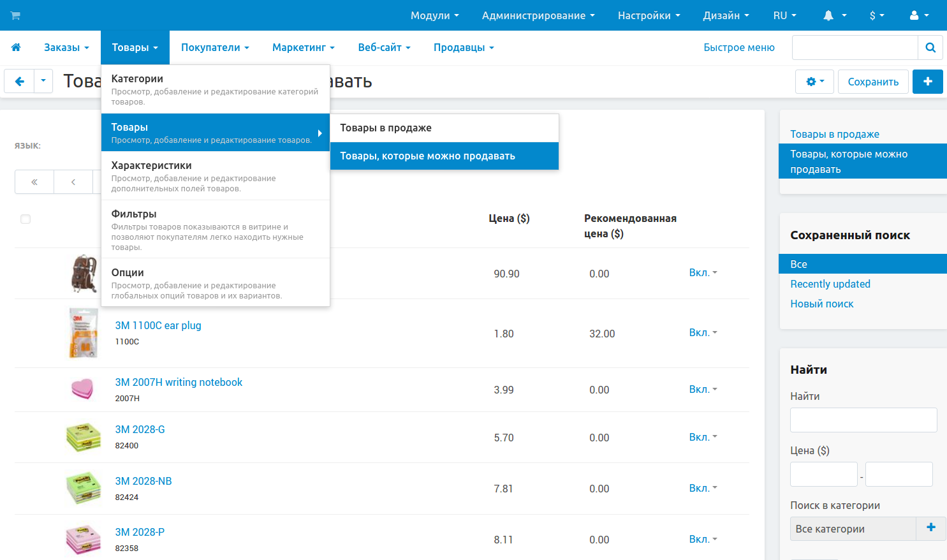Image resolution: width=947 pixels, height=560 pixels.
Task: Add a category with the plus icon
Action: 930,528
